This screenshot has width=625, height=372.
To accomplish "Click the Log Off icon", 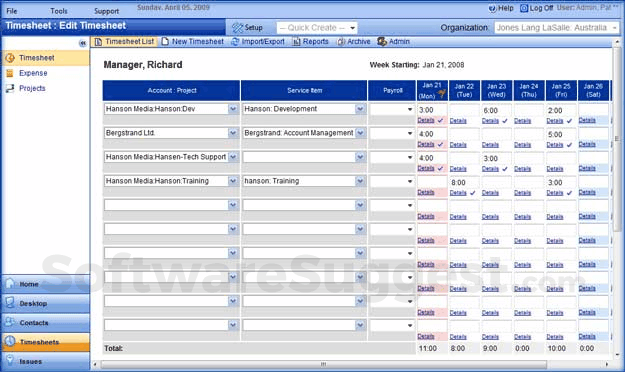I will click(x=524, y=8).
